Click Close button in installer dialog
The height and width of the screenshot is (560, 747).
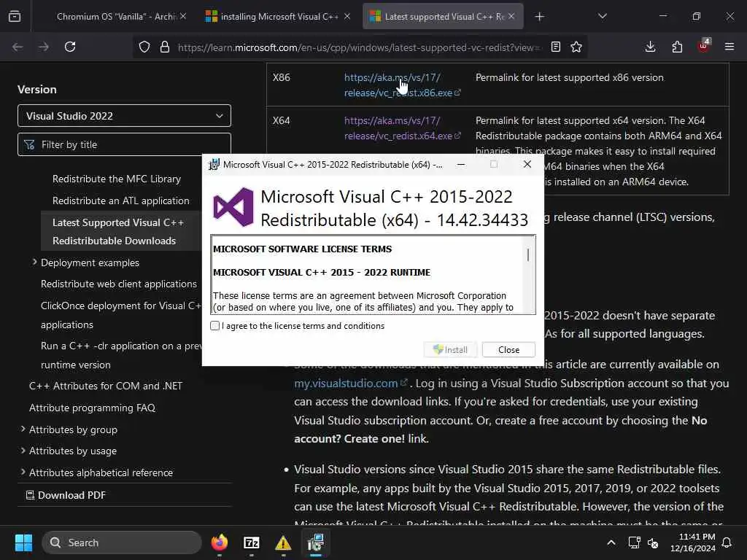click(508, 349)
